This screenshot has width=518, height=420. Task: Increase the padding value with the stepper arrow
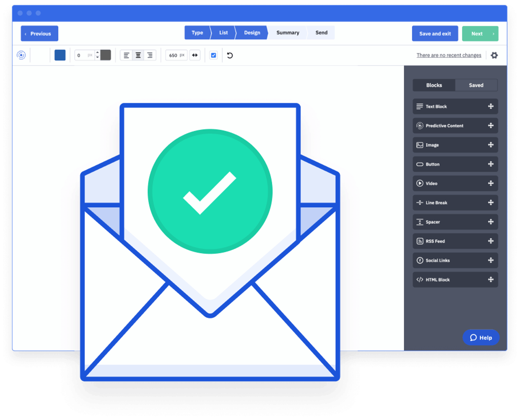(x=97, y=53)
